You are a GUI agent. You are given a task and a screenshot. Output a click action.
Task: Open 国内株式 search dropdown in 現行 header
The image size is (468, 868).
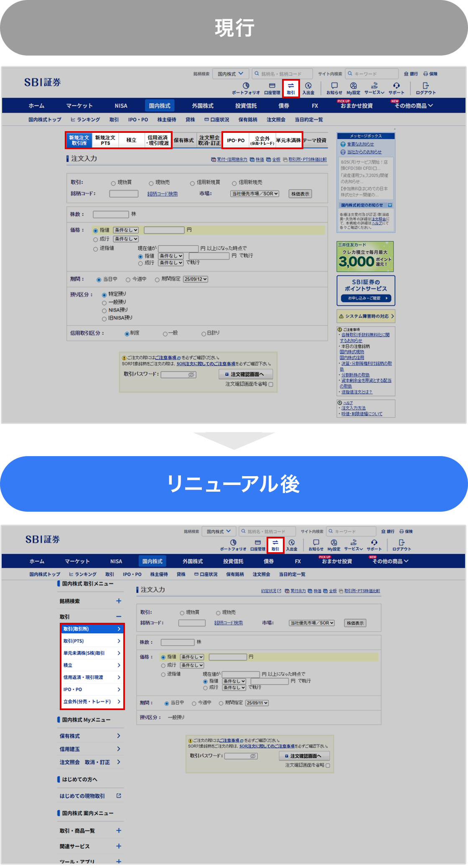pos(231,74)
